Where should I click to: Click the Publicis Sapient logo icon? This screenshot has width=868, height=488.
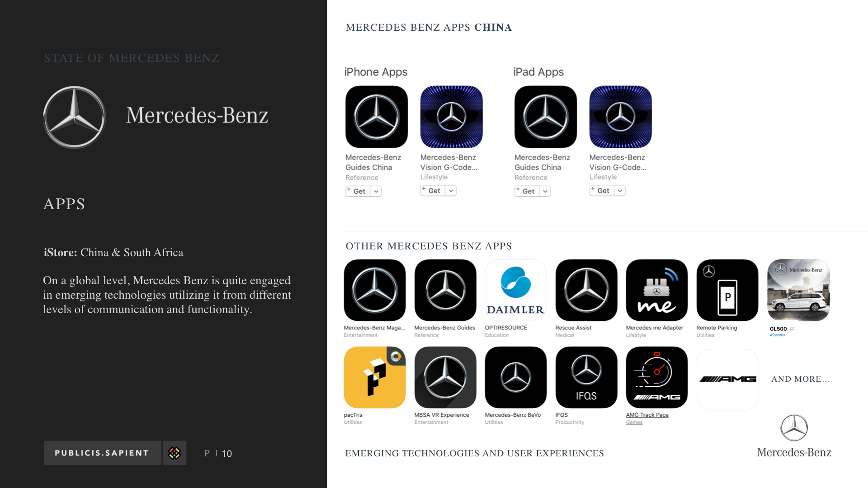pyautogui.click(x=175, y=453)
